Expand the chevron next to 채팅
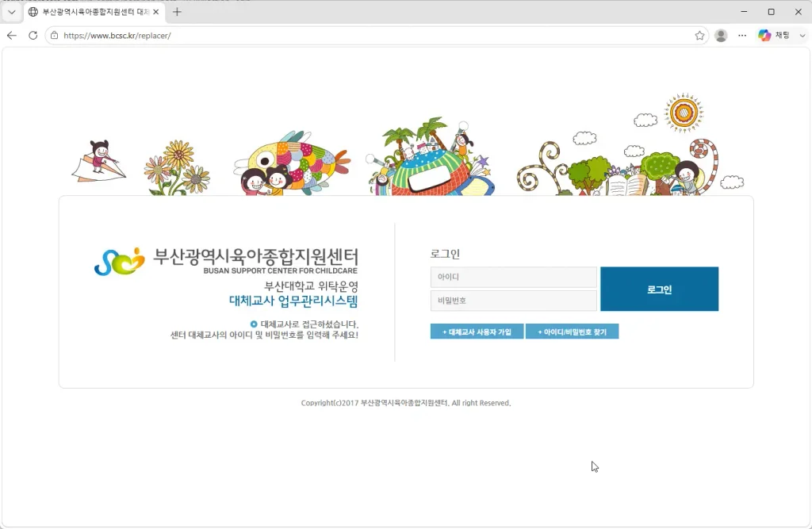 tap(802, 35)
